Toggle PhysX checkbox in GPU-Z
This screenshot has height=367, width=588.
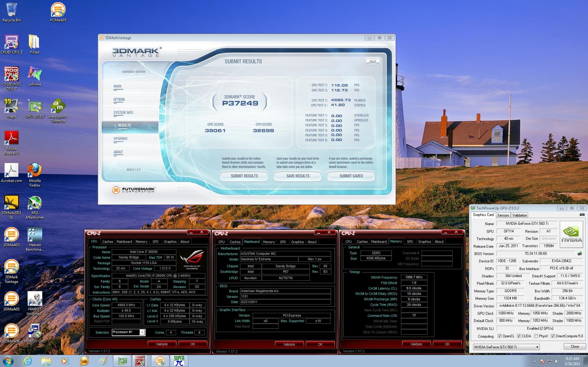[x=536, y=336]
